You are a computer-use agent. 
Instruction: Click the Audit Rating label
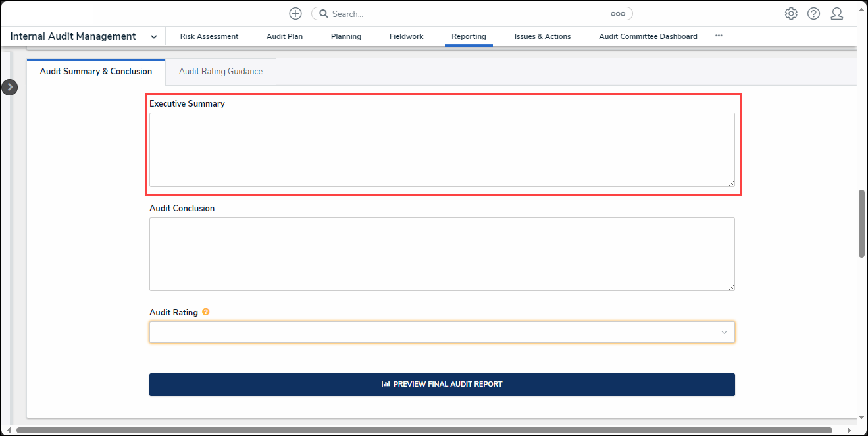pyautogui.click(x=174, y=312)
